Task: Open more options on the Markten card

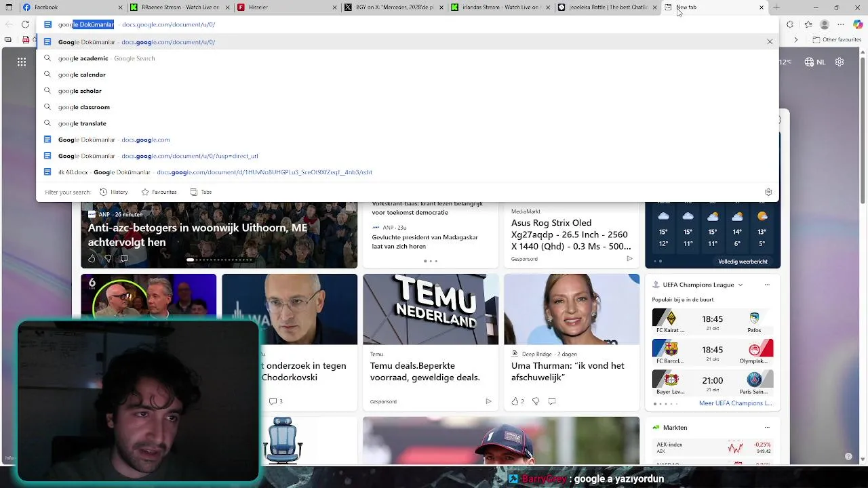Action: pos(767,428)
